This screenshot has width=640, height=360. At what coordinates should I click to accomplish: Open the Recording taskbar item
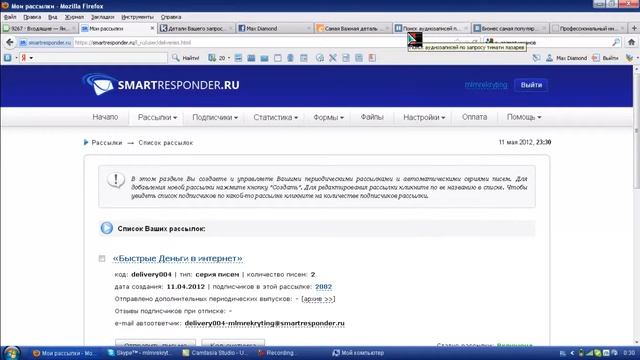tap(277, 353)
